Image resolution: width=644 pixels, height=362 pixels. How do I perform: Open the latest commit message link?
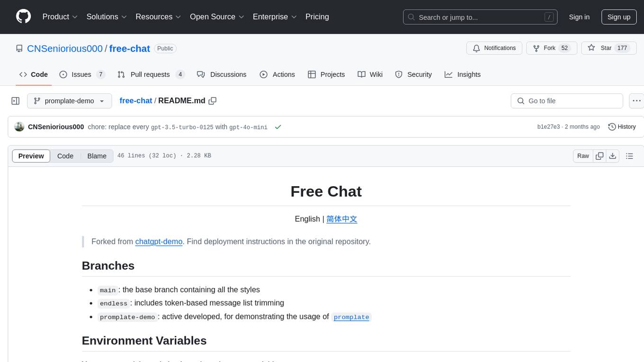[x=178, y=127]
